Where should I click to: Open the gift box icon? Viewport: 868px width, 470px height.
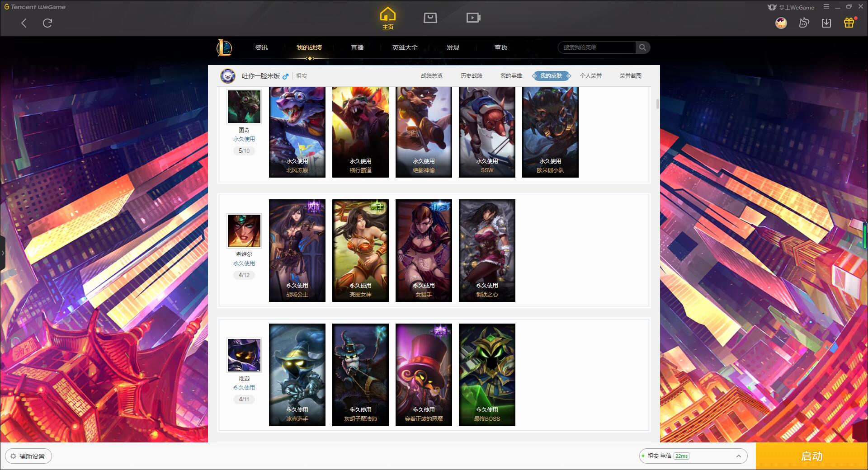click(849, 23)
